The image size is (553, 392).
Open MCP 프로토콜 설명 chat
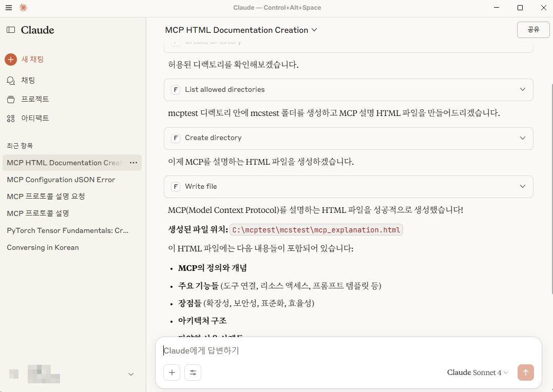tap(38, 213)
